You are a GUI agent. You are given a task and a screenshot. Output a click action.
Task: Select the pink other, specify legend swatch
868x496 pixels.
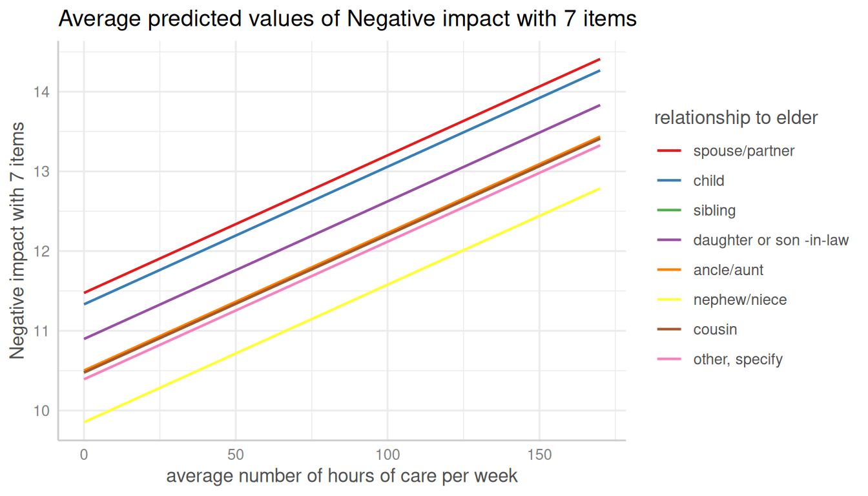click(669, 359)
